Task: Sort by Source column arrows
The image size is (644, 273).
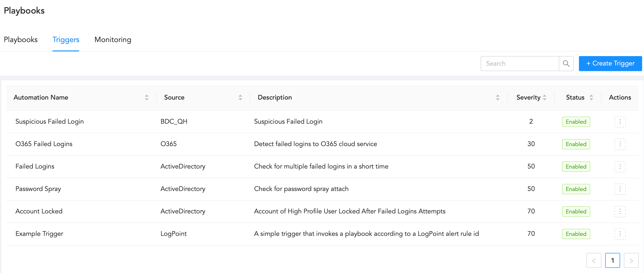Action: [x=240, y=97]
